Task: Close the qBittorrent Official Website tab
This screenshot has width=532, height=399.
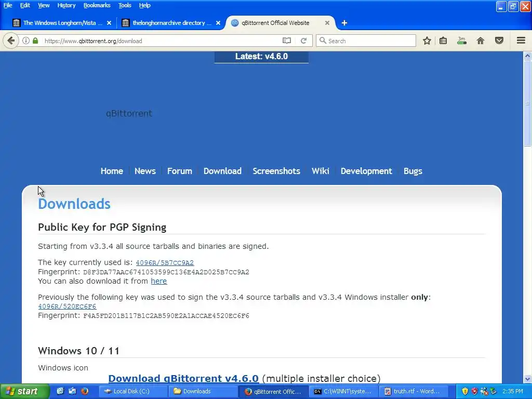Action: (x=327, y=23)
